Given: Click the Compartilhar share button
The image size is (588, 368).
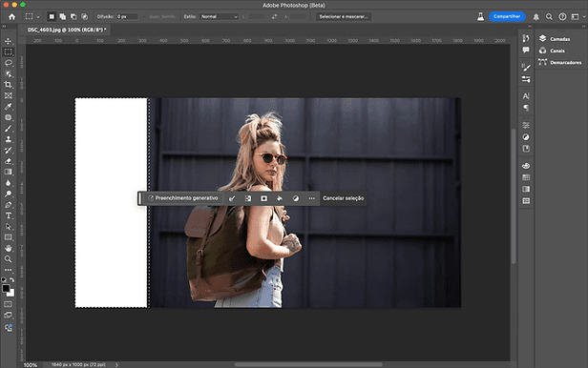Looking at the screenshot, I should (507, 16).
